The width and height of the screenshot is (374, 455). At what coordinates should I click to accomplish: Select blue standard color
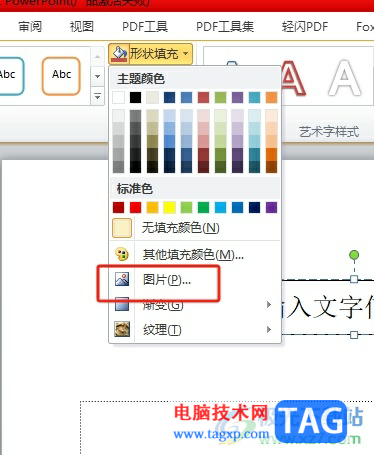click(x=237, y=207)
